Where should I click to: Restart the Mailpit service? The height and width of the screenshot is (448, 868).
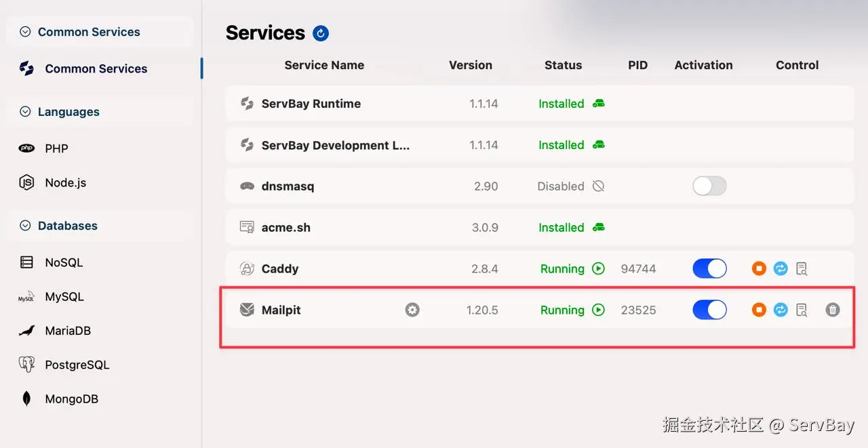click(781, 310)
